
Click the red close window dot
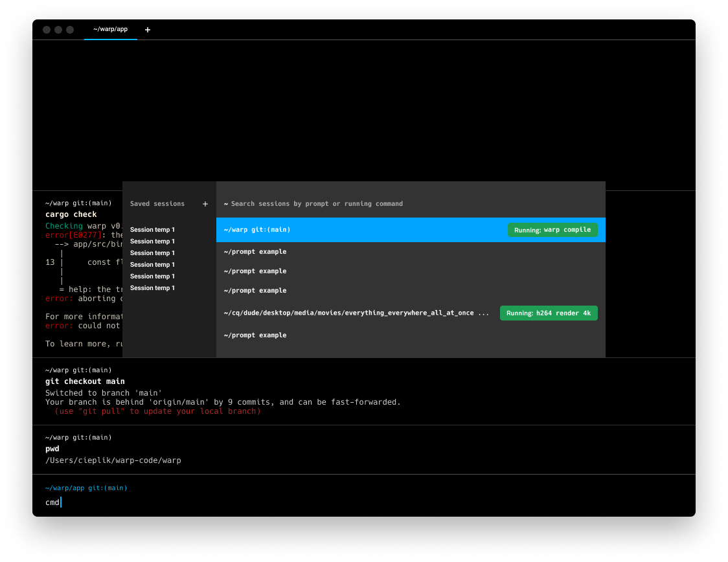(47, 30)
